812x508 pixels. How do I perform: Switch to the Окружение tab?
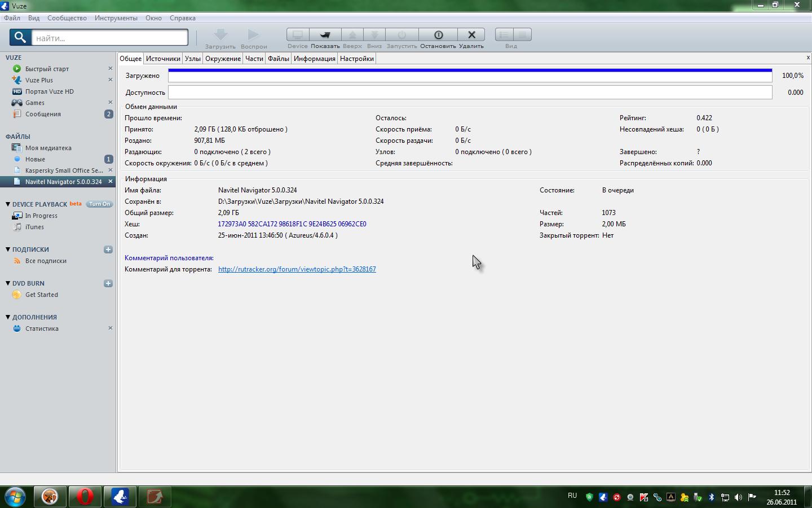point(223,59)
